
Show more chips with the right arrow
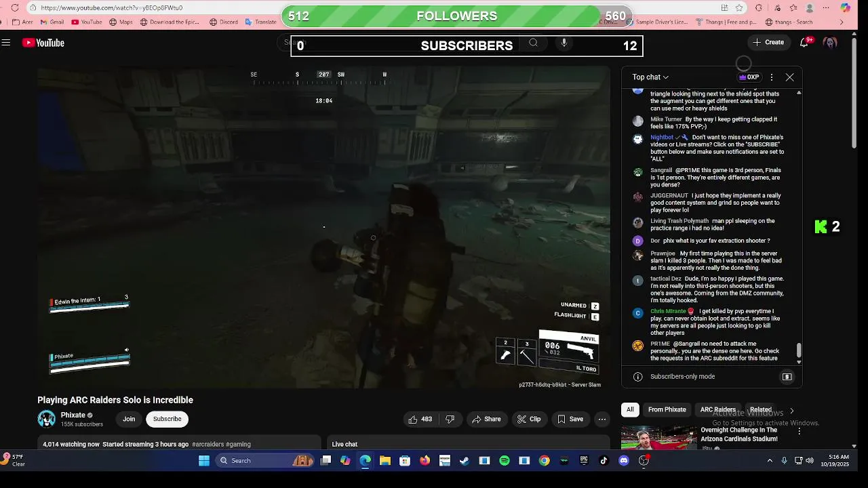click(791, 411)
